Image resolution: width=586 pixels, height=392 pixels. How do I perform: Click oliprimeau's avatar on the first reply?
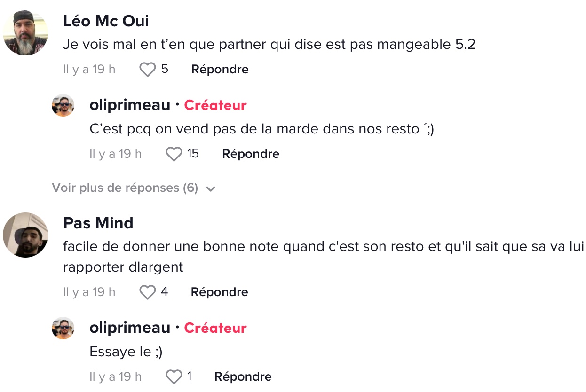tap(63, 105)
